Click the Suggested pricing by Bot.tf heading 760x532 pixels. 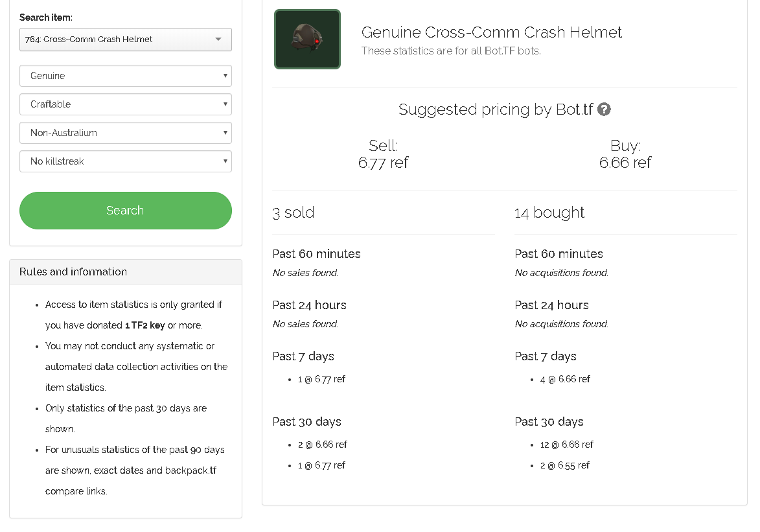coord(496,110)
